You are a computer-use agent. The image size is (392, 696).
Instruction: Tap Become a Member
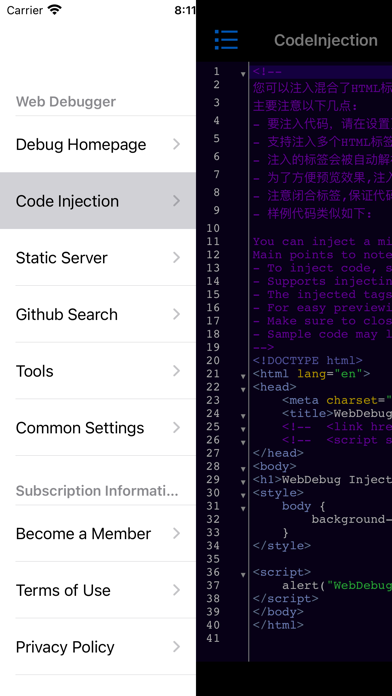click(98, 534)
